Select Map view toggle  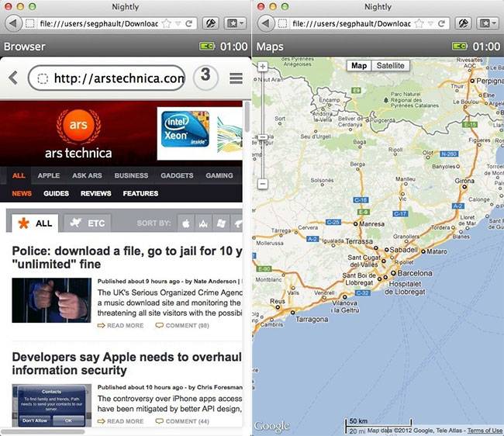click(359, 66)
